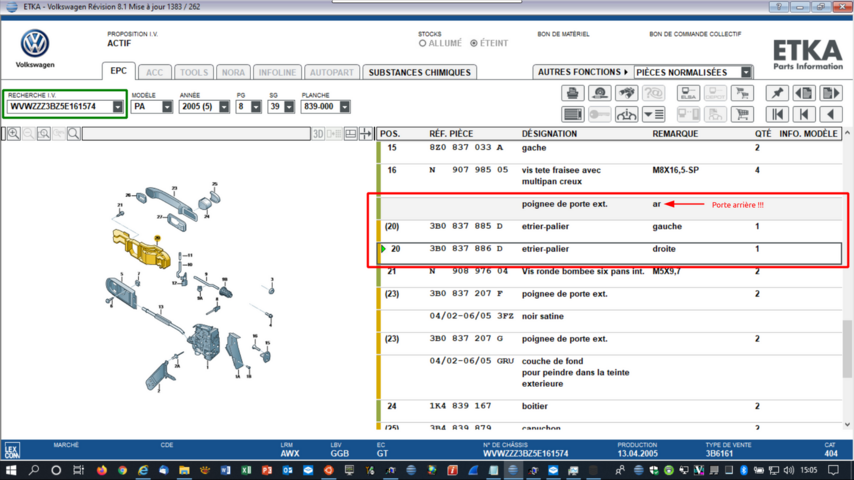854x480 pixels.
Task: Toggle the split layout view icon
Action: (x=351, y=133)
